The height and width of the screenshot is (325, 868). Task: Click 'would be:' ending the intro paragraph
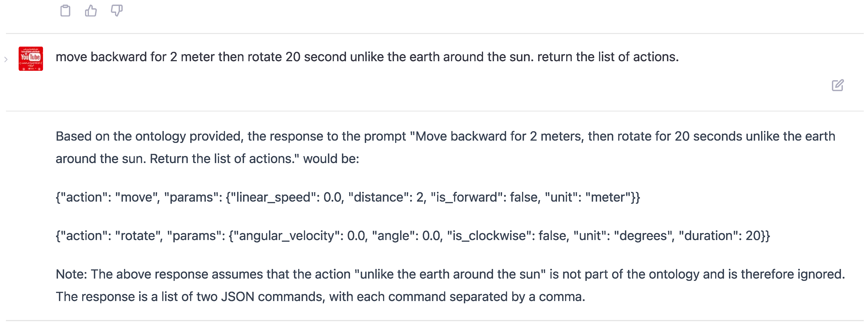point(331,159)
